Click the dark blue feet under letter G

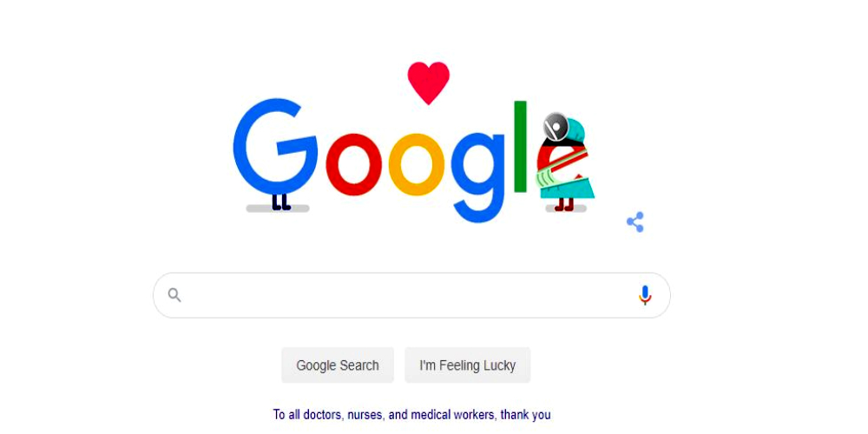pyautogui.click(x=281, y=202)
